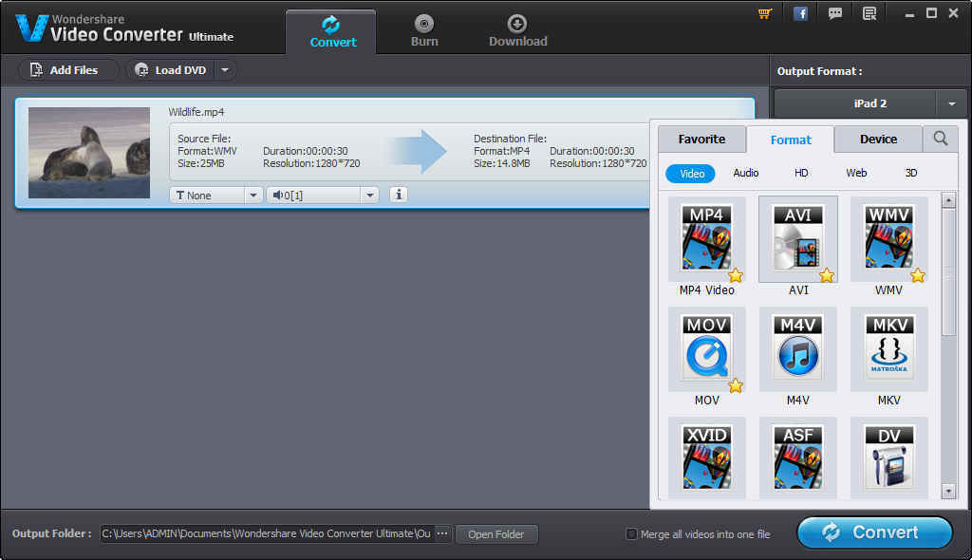Open the iPad 2 output format dropdown
This screenshot has width=972, height=560.
coord(951,104)
